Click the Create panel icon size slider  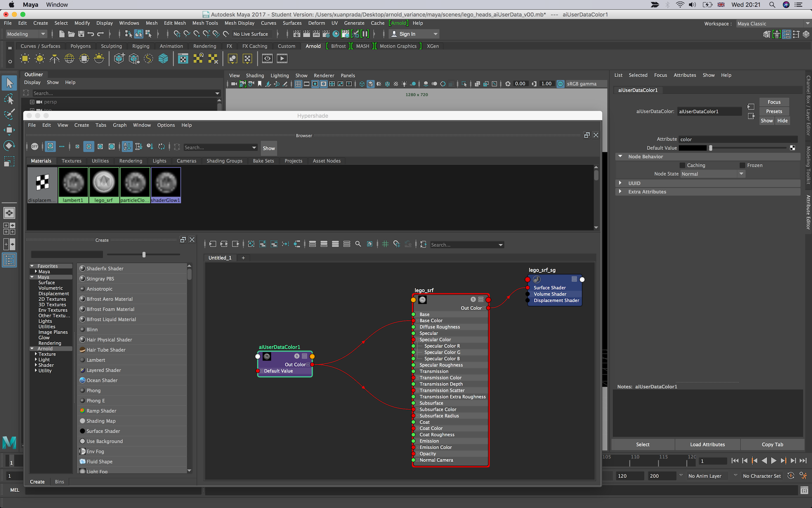pos(144,254)
